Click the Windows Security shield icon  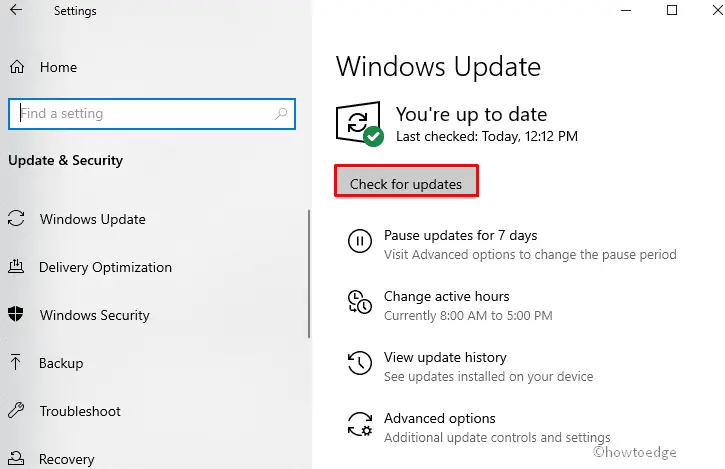click(x=17, y=315)
